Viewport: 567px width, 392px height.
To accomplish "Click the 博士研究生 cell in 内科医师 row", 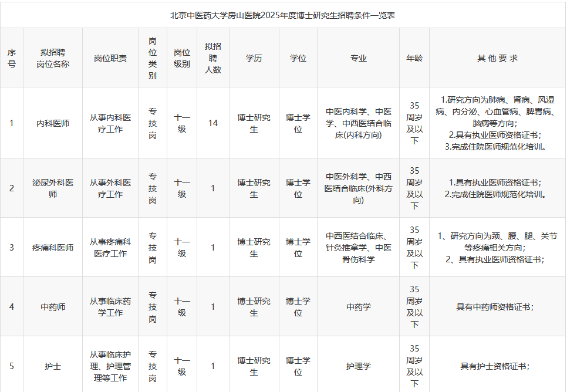I will (254, 123).
